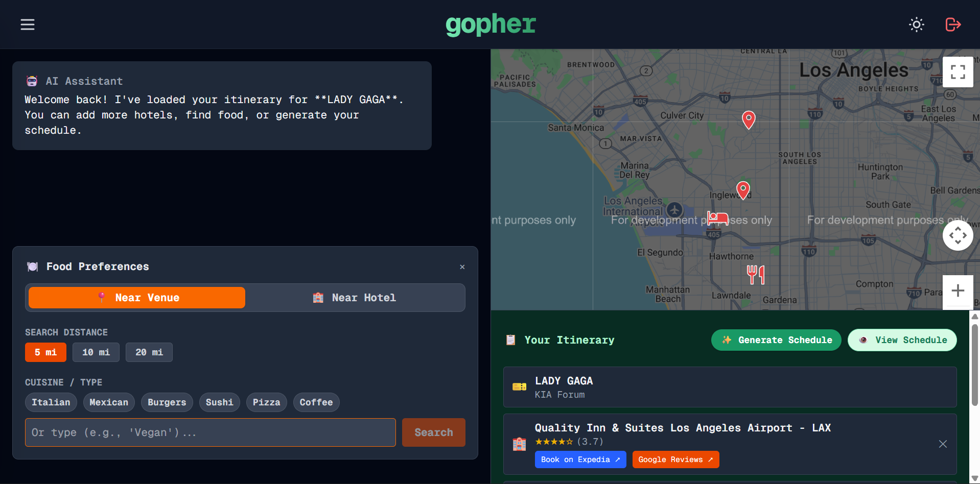Click the Your Itinerary clipboard icon
Image resolution: width=980 pixels, height=484 pixels.
click(510, 340)
